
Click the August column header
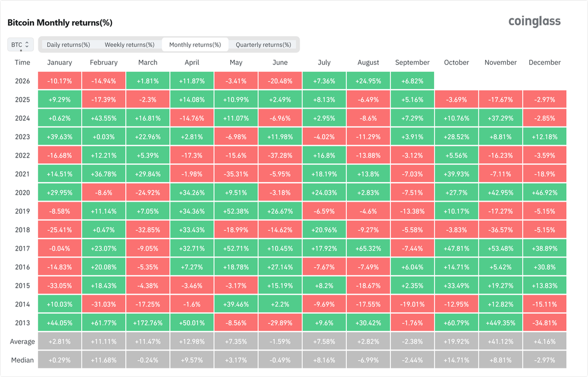(x=368, y=62)
